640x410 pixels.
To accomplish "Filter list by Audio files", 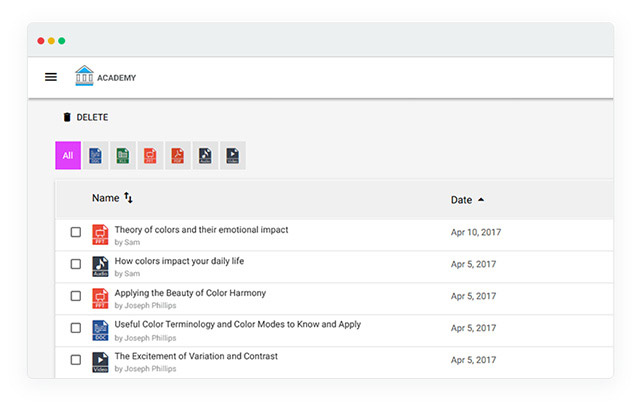I will [205, 155].
